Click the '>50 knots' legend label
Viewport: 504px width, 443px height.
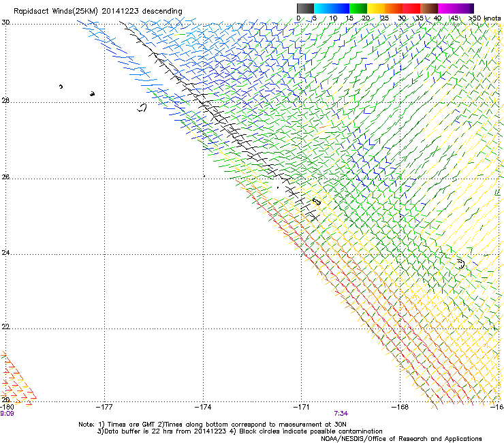(485, 18)
